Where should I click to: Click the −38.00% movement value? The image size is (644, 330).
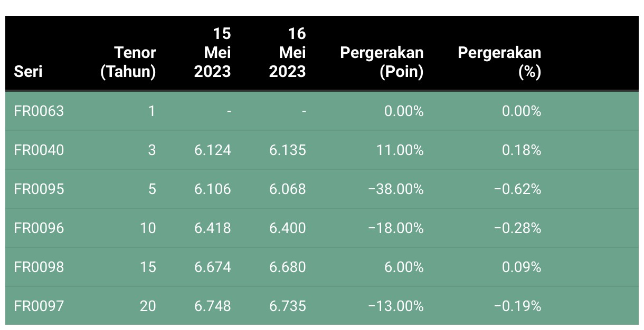tap(396, 189)
